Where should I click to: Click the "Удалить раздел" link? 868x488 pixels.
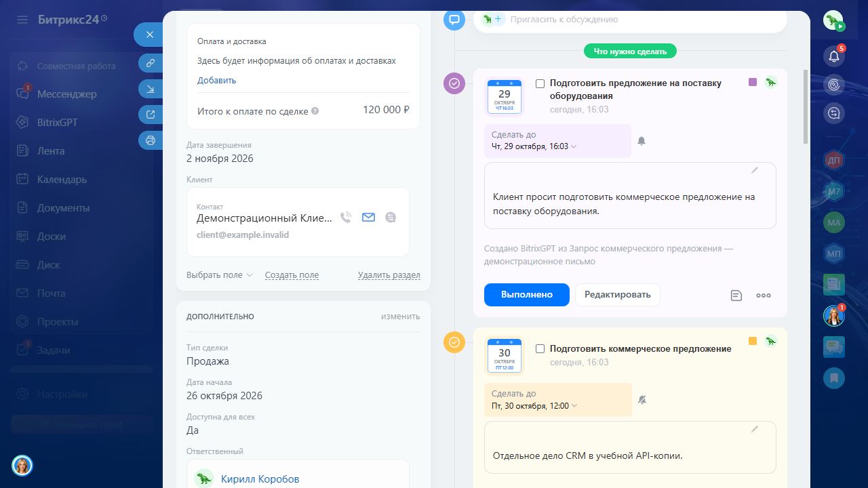click(389, 275)
